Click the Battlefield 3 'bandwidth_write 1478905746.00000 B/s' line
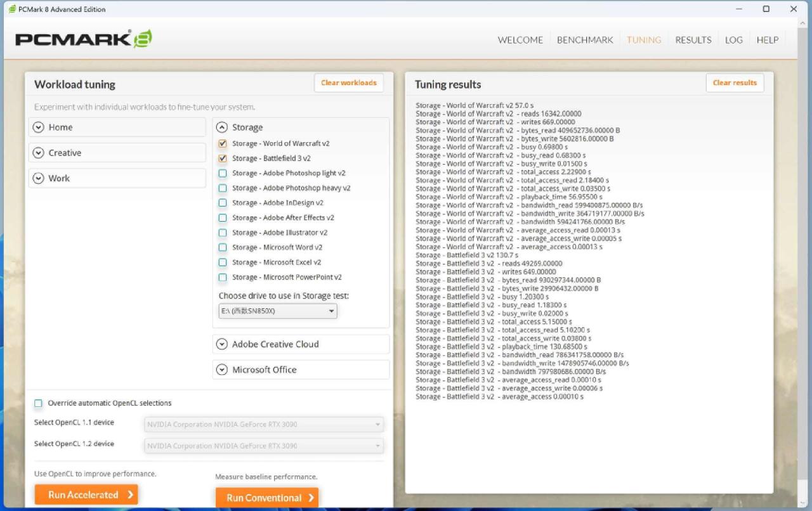Viewport: 812px width, 511px height. point(523,363)
